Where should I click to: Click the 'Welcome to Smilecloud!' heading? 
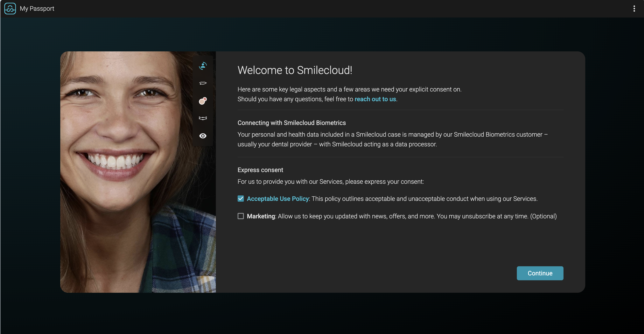295,70
